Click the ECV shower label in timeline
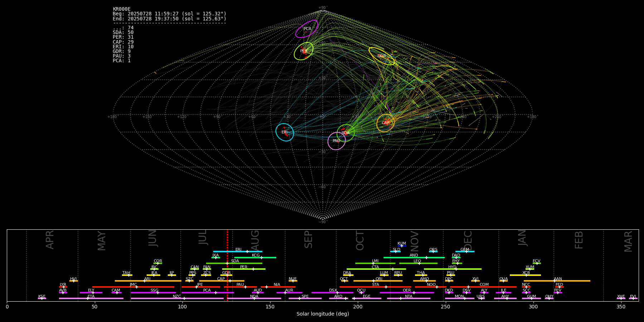The height and width of the screenshot is (322, 644). pos(536,261)
